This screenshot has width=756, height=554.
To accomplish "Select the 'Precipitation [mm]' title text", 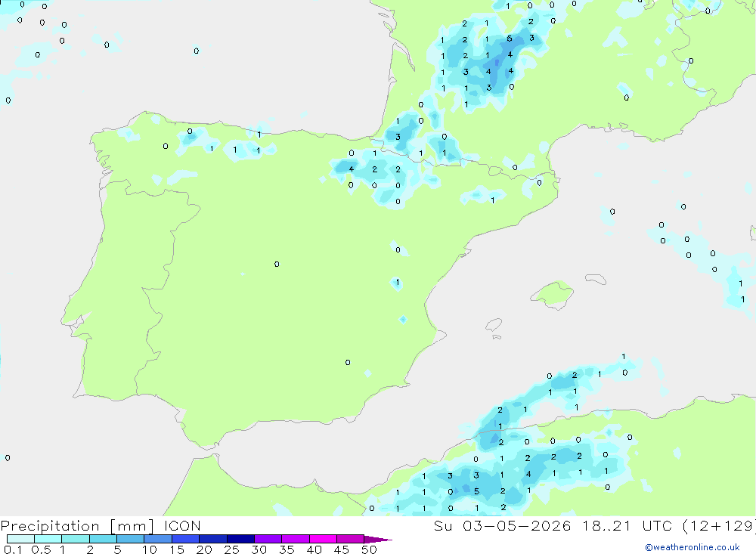I will tap(77, 526).
